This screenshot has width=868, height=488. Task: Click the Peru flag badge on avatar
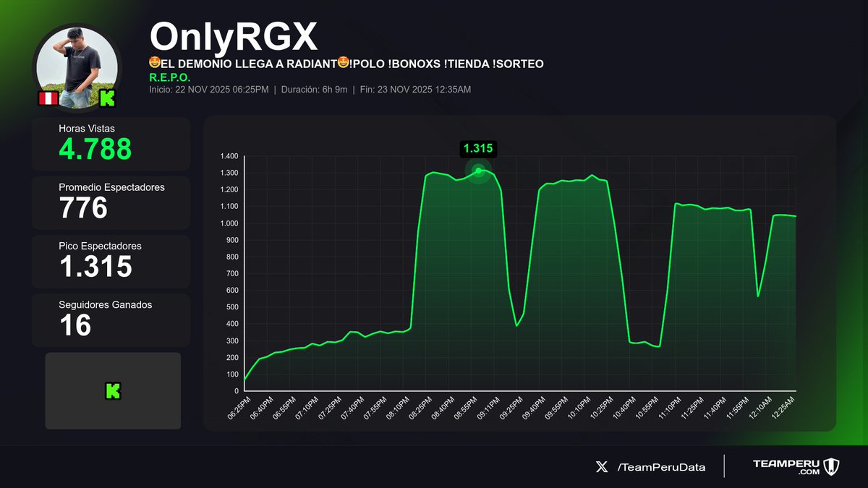click(48, 99)
